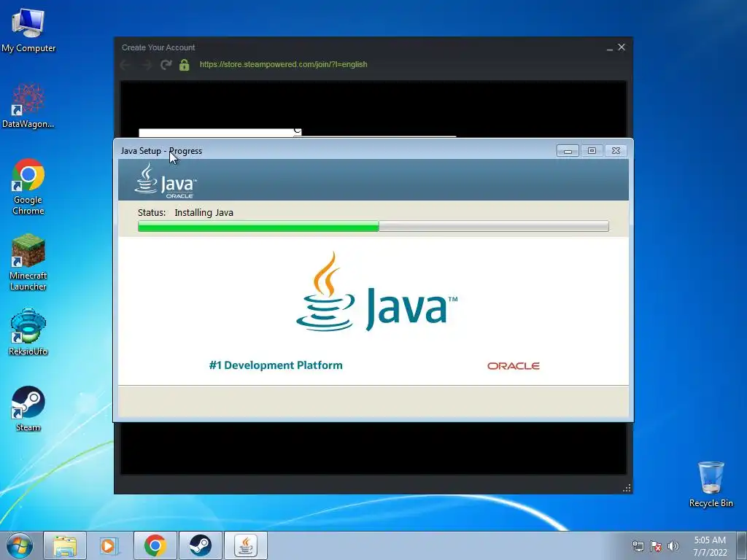Open the Windows Start menu
The width and height of the screenshot is (747, 560).
(x=20, y=545)
